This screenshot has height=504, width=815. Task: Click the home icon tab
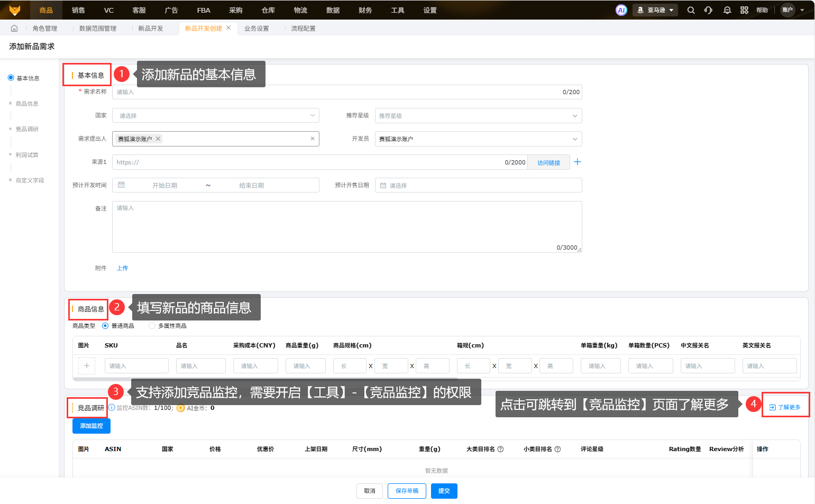14,29
